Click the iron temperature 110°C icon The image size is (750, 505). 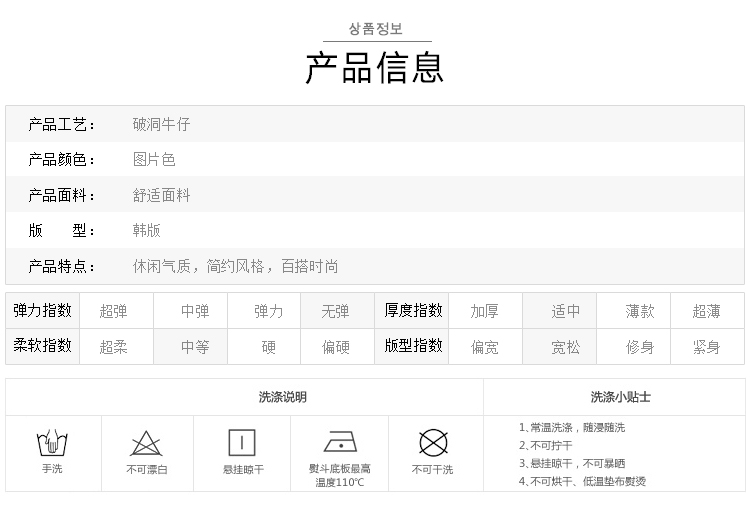(x=340, y=443)
